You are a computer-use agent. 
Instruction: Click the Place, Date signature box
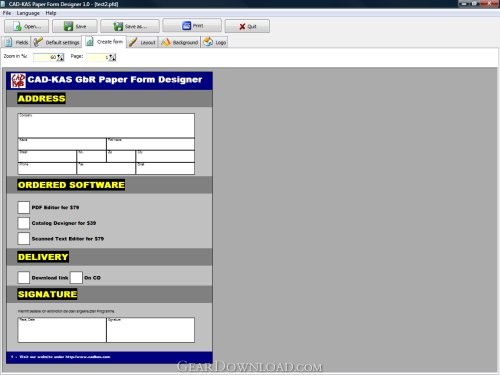(62, 330)
